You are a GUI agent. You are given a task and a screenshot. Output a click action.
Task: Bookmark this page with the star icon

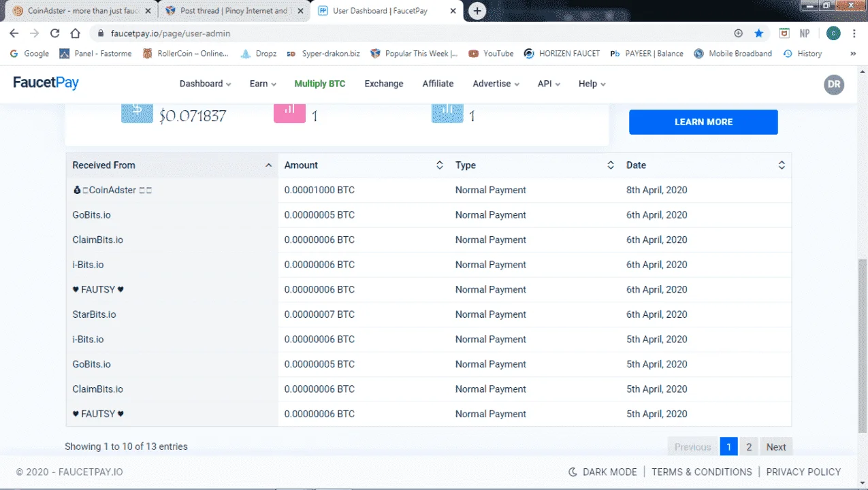(758, 33)
